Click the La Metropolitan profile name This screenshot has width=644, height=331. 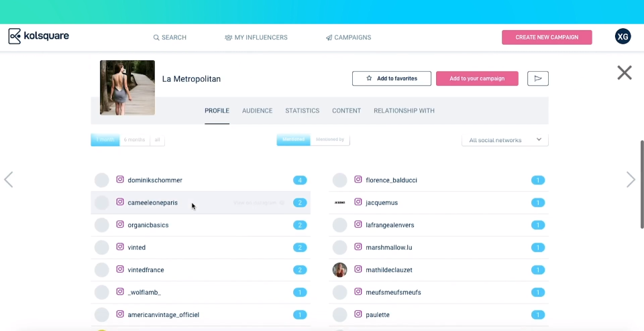coord(191,79)
